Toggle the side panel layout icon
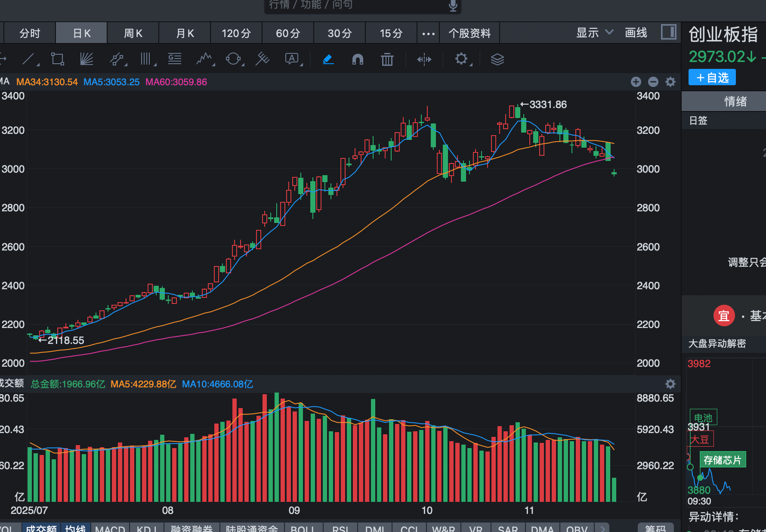The image size is (766, 532). (668, 32)
